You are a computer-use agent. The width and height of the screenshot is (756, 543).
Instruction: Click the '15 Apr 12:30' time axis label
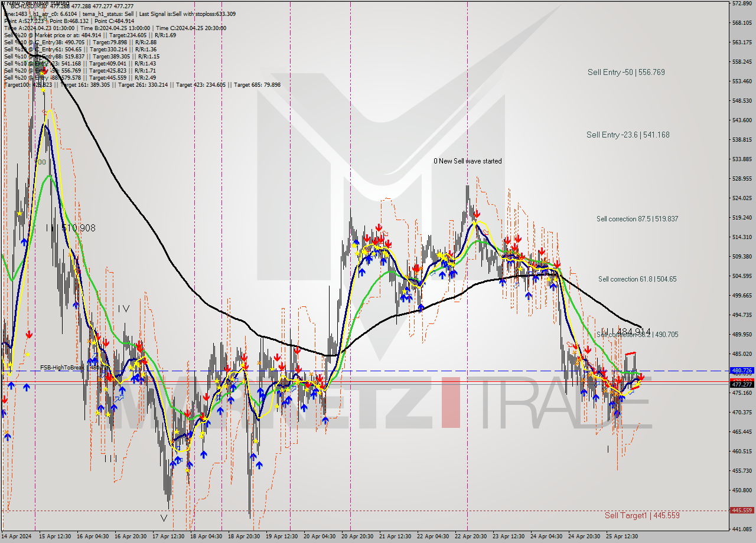coord(54,537)
